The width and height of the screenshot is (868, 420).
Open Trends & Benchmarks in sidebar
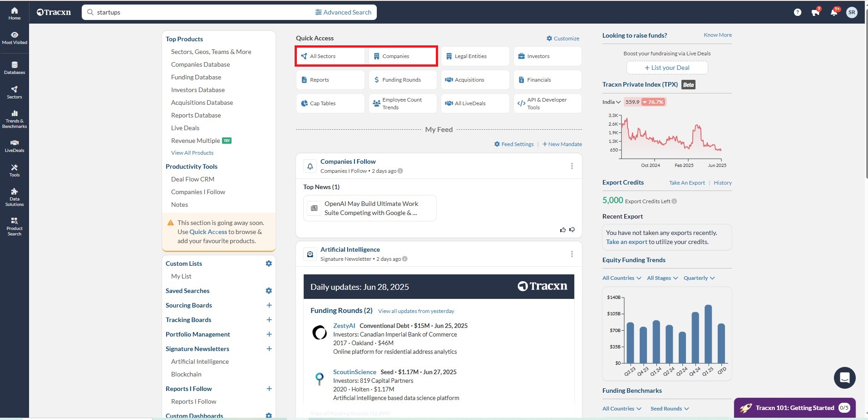[x=14, y=119]
